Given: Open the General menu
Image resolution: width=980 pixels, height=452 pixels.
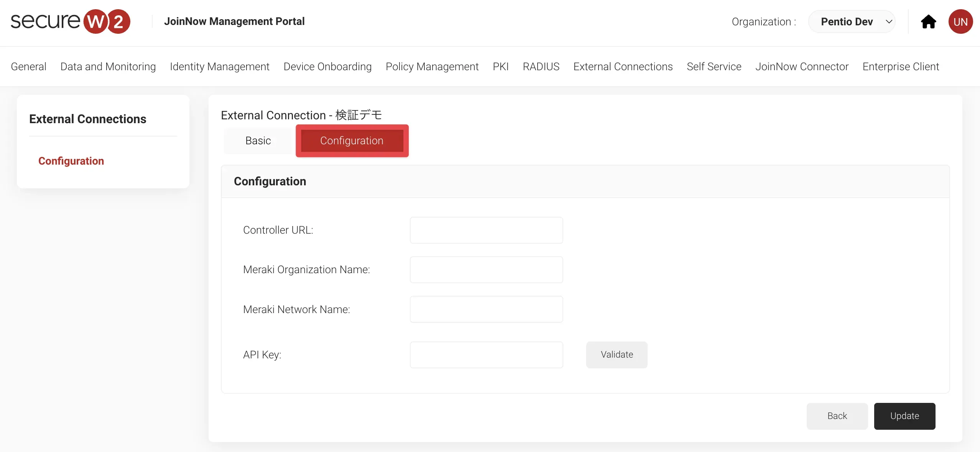Looking at the screenshot, I should (x=28, y=67).
